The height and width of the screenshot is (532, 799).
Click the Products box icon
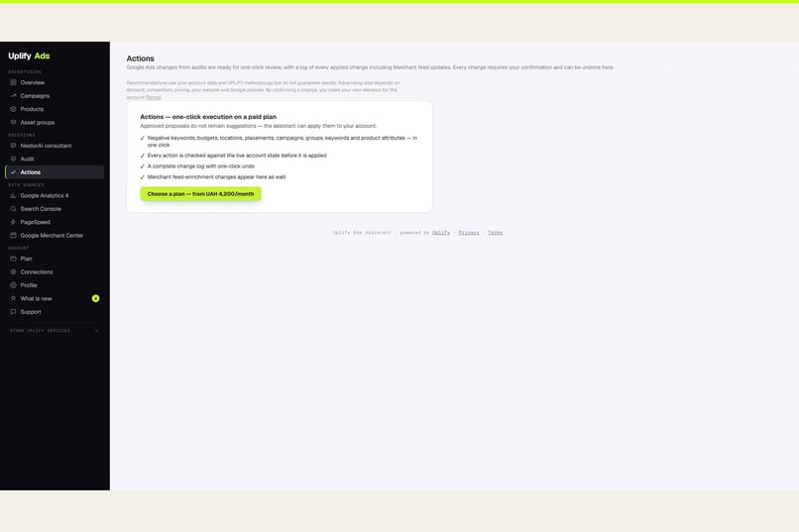(x=13, y=109)
